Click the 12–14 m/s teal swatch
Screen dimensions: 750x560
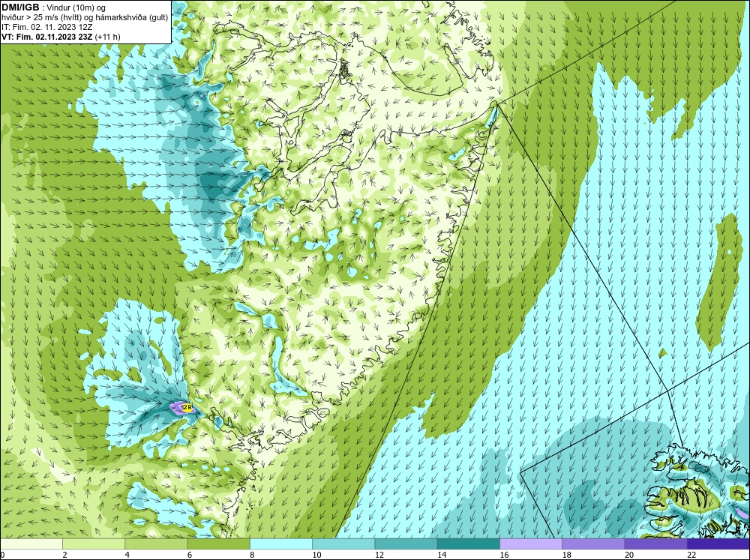[x=406, y=544]
